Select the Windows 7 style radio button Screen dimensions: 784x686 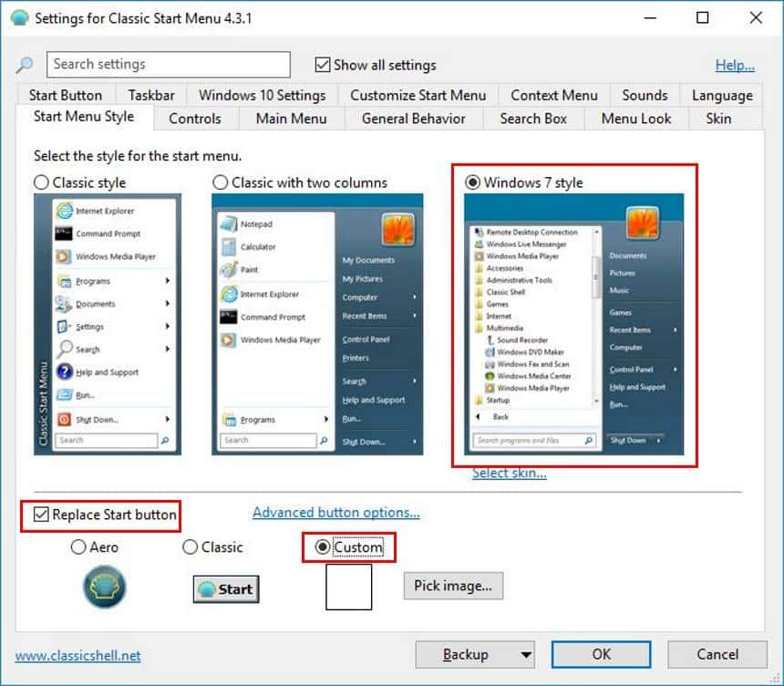[472, 182]
